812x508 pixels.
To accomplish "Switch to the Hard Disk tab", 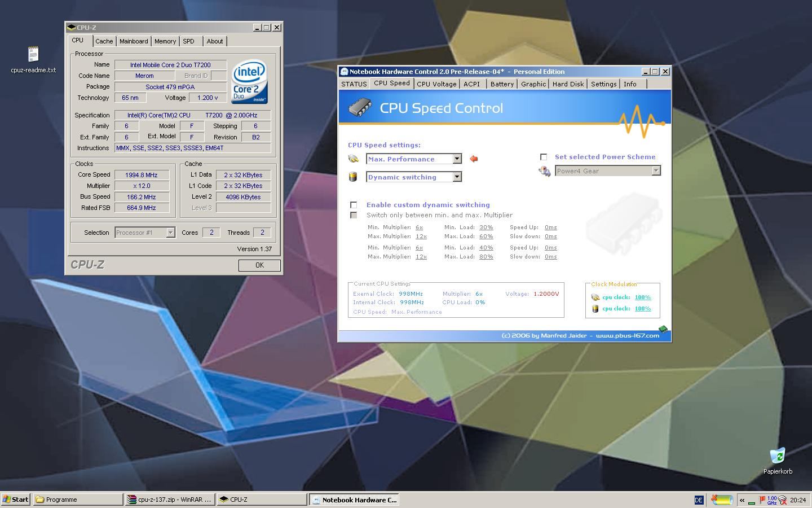I will [568, 84].
